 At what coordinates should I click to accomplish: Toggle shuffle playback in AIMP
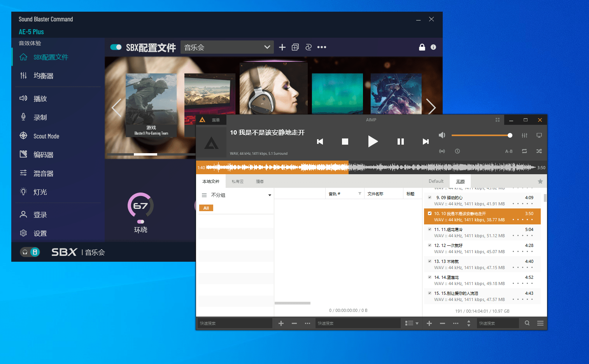click(539, 151)
